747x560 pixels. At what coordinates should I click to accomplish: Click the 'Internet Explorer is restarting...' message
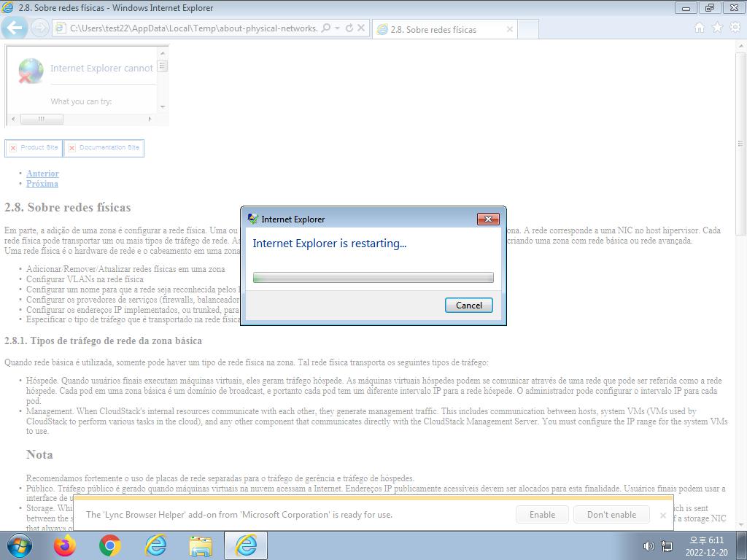pyautogui.click(x=329, y=244)
